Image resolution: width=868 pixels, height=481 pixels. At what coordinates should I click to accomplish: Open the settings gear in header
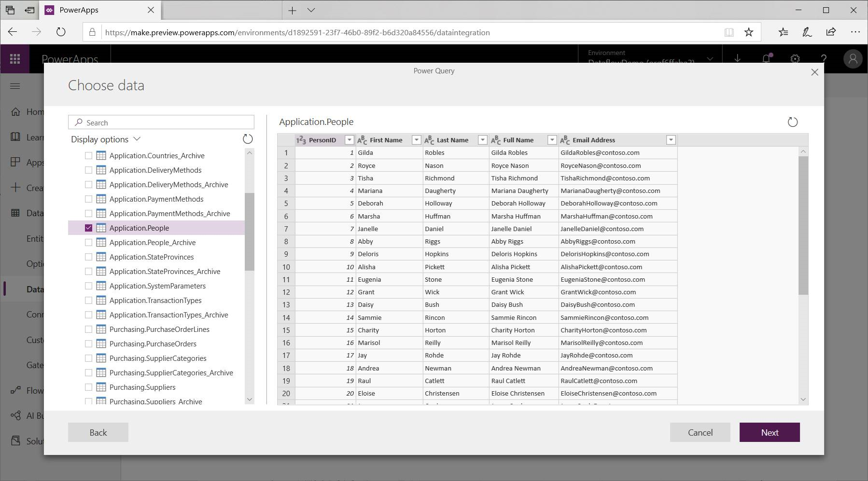point(795,58)
